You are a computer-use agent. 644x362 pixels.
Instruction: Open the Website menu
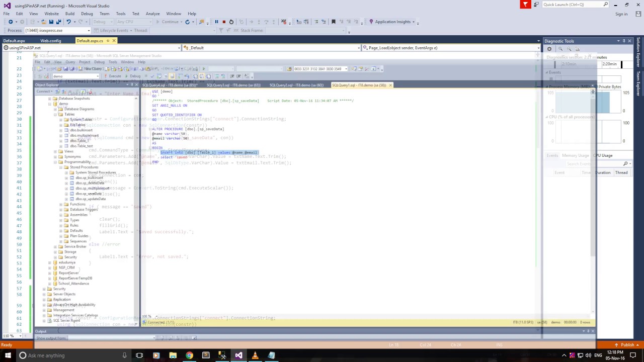point(51,14)
